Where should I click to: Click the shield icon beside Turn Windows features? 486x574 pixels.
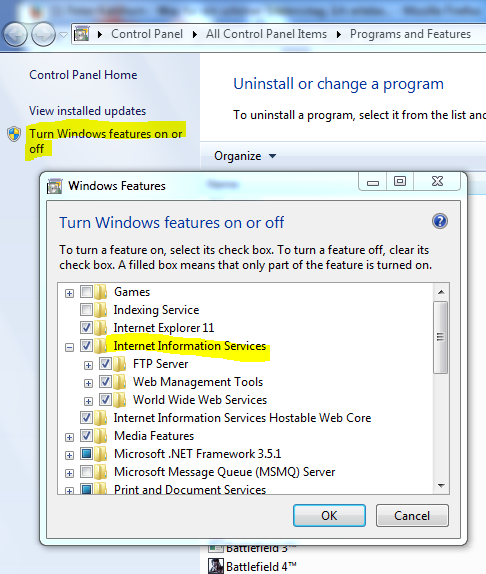(14, 134)
